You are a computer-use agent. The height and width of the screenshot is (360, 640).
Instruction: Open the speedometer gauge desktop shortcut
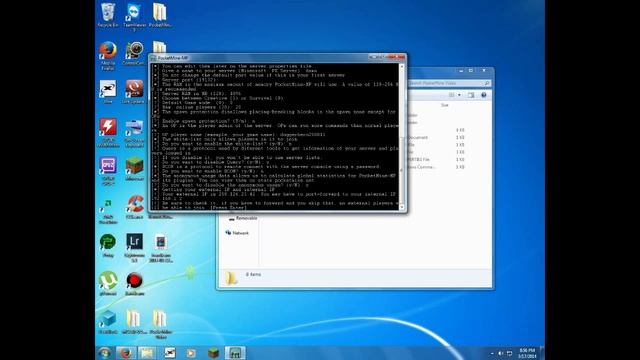[x=134, y=53]
